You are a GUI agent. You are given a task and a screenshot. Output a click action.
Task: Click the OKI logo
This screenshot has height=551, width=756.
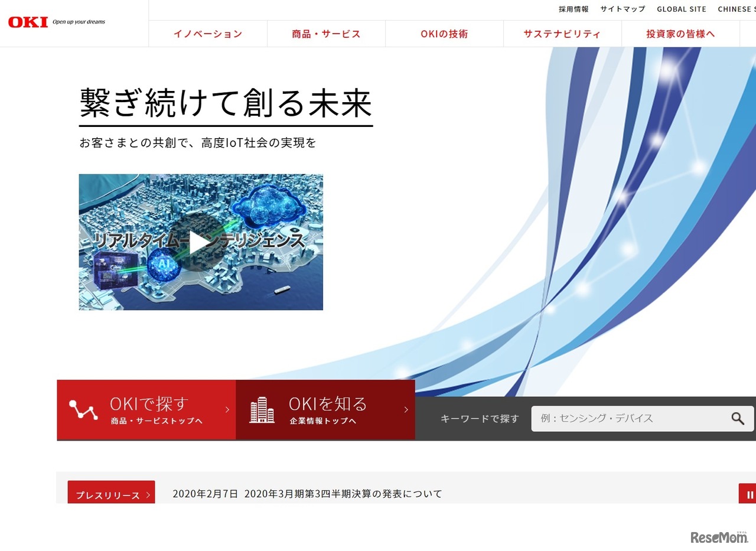28,22
